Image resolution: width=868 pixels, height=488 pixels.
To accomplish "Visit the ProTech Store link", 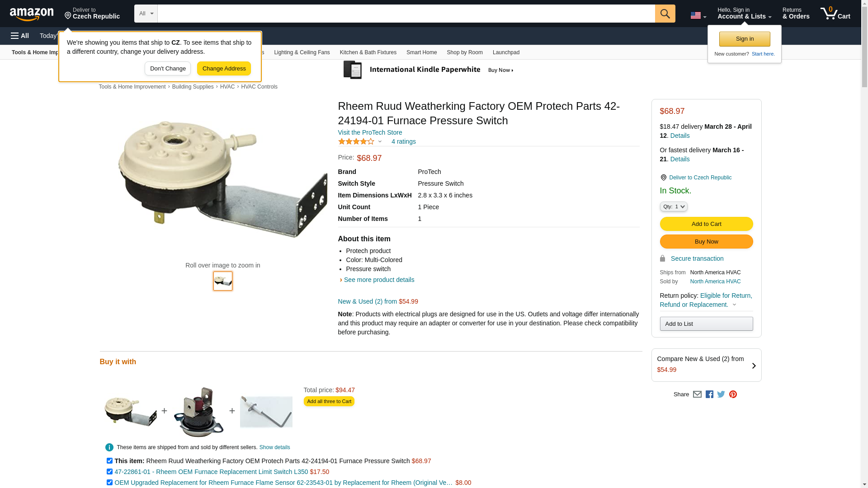I will click(370, 132).
